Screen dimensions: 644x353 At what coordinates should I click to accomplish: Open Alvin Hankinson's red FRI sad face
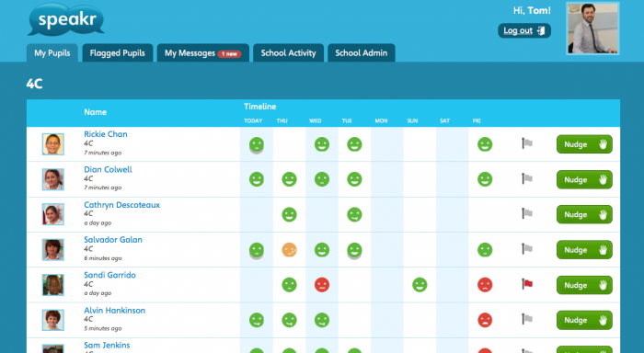pyautogui.click(x=485, y=320)
